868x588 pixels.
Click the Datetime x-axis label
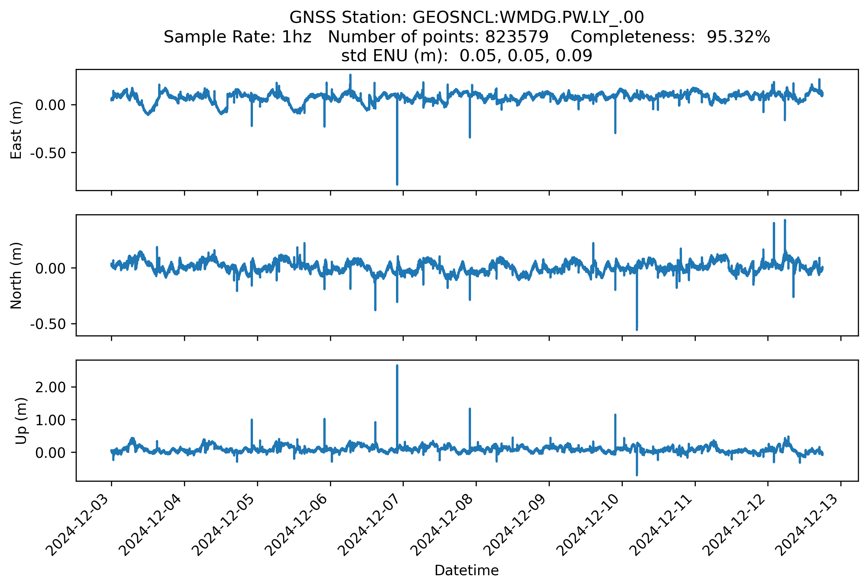pos(467,571)
